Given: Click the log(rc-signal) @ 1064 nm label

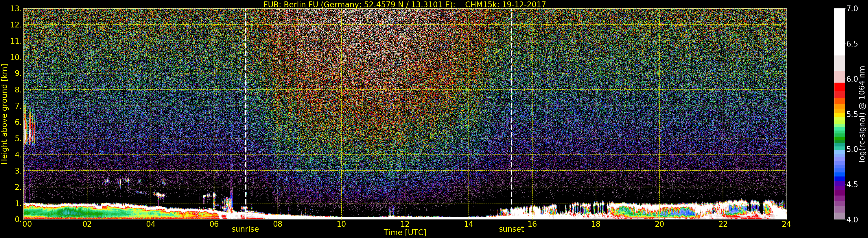Looking at the screenshot, I should pyautogui.click(x=862, y=114).
